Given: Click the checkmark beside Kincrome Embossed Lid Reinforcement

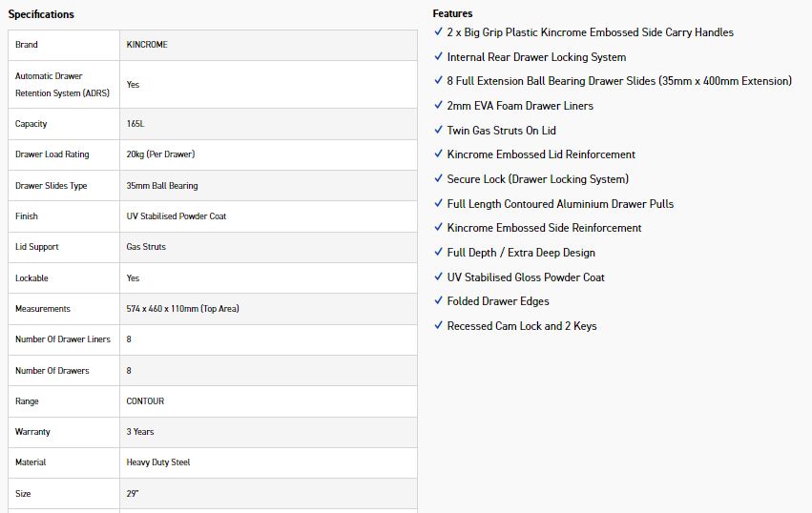Looking at the screenshot, I should click(x=438, y=154).
